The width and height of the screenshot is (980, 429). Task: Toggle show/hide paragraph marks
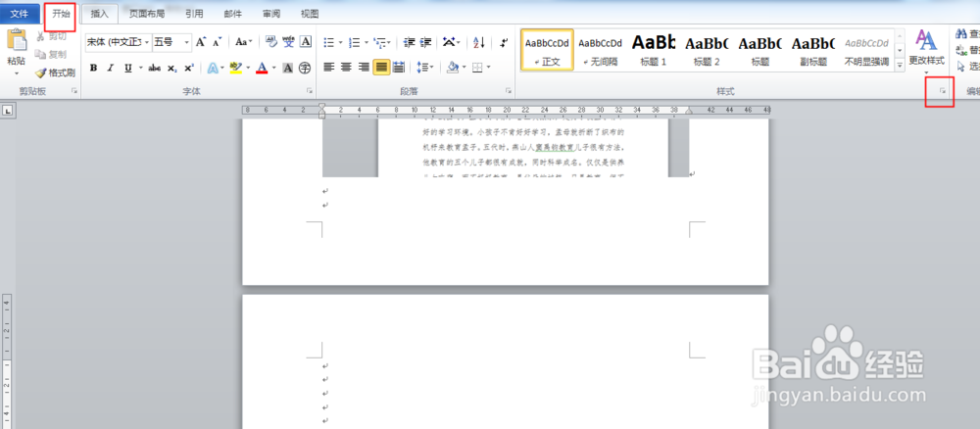coord(505,42)
